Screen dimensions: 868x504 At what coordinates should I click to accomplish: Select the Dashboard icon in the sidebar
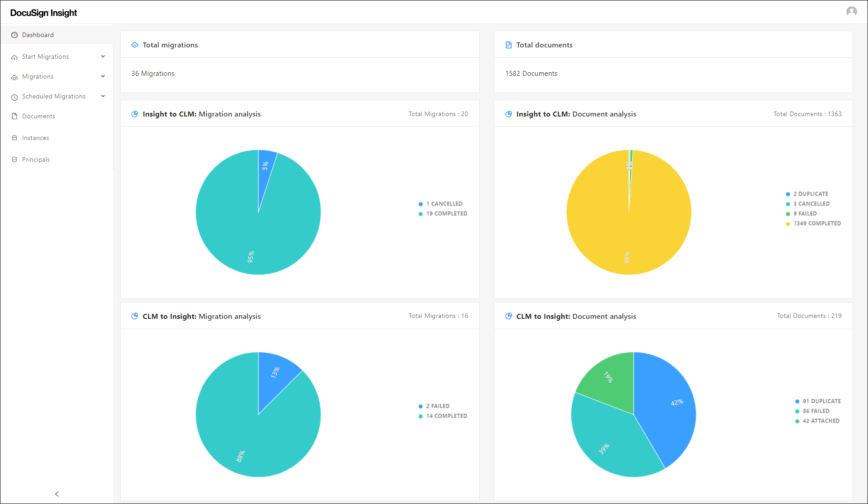pos(15,34)
